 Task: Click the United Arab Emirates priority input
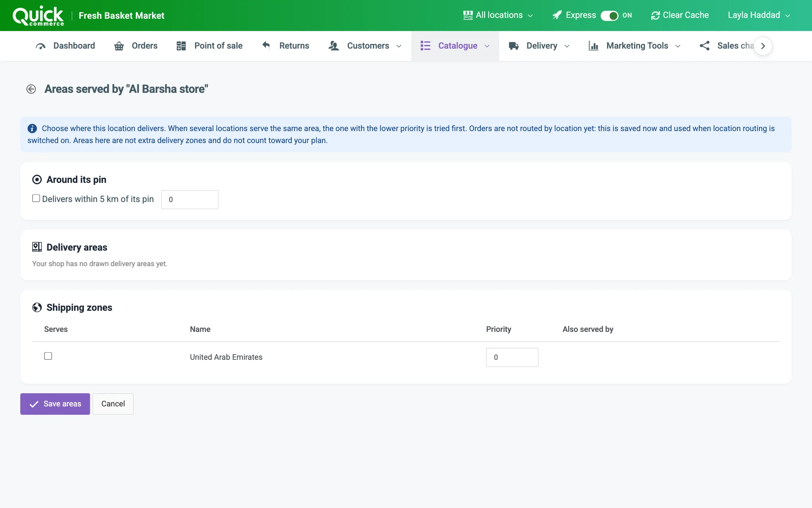pyautogui.click(x=512, y=357)
